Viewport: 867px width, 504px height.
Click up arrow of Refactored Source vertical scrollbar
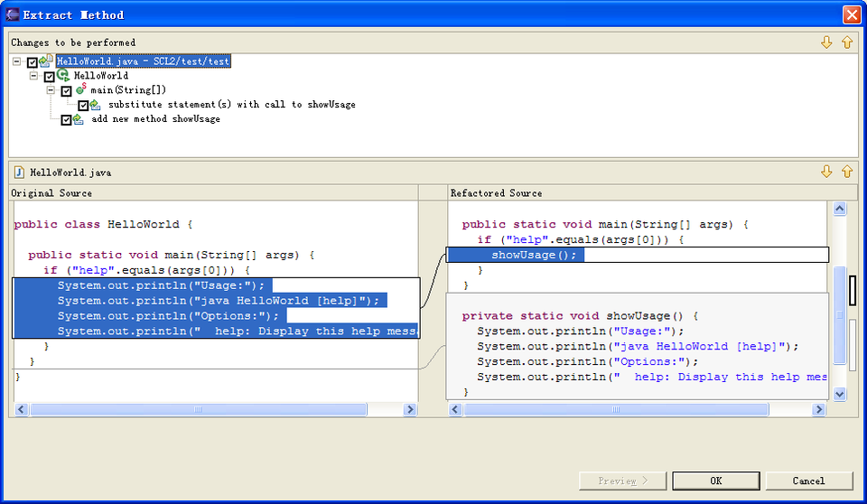point(839,209)
